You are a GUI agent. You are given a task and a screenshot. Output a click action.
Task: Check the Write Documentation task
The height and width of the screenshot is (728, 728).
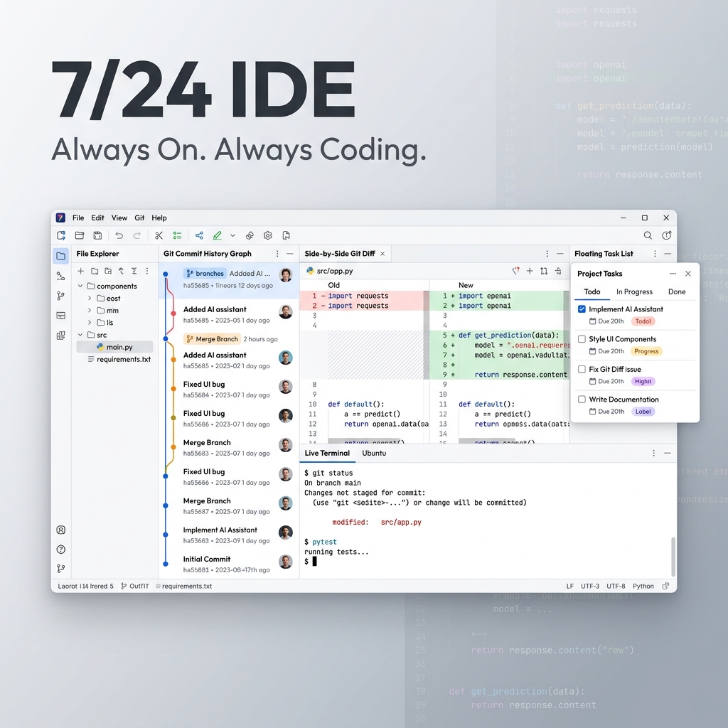pyautogui.click(x=582, y=400)
